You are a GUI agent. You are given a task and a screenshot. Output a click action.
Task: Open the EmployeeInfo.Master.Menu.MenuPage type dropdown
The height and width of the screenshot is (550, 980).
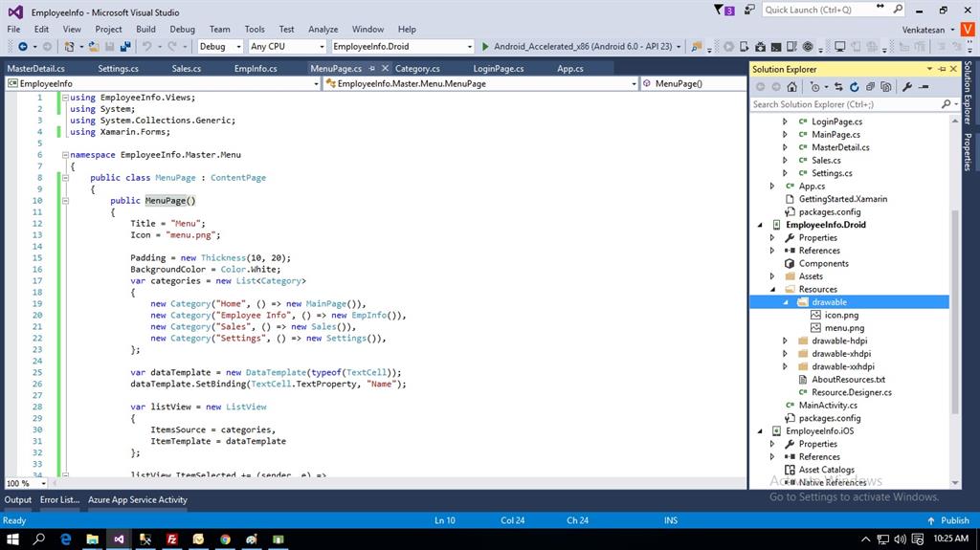tap(481, 84)
